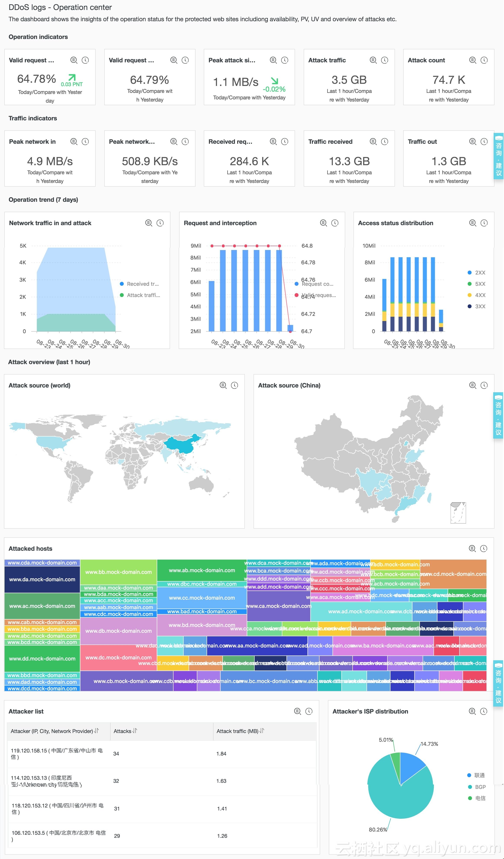504x859 pixels.
Task: Open the consult-suggest side tab near Traffic out
Action: (x=499, y=156)
